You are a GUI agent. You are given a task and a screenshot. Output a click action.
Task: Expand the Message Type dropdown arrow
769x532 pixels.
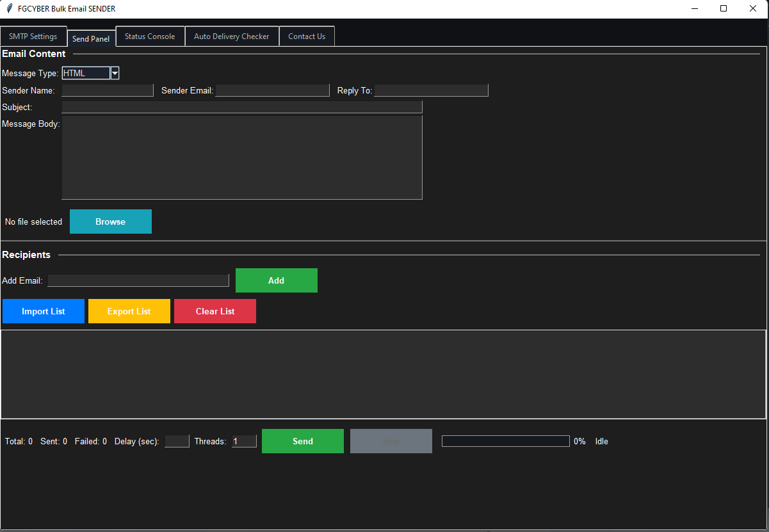[x=115, y=74]
